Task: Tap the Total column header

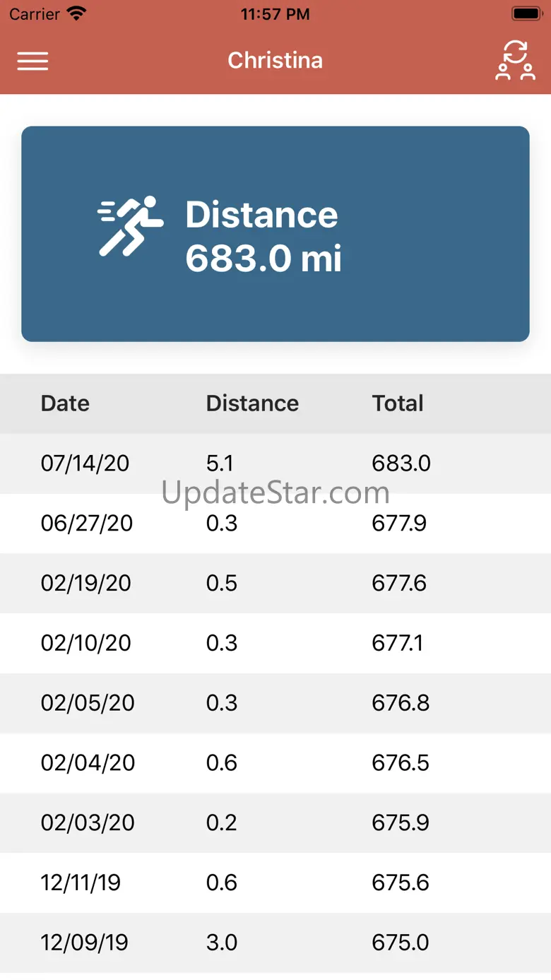Action: tap(398, 403)
